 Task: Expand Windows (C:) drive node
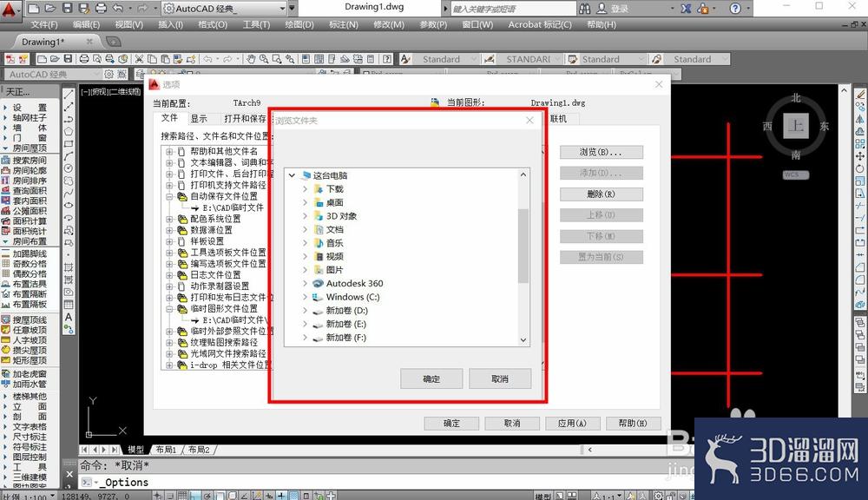coord(305,297)
